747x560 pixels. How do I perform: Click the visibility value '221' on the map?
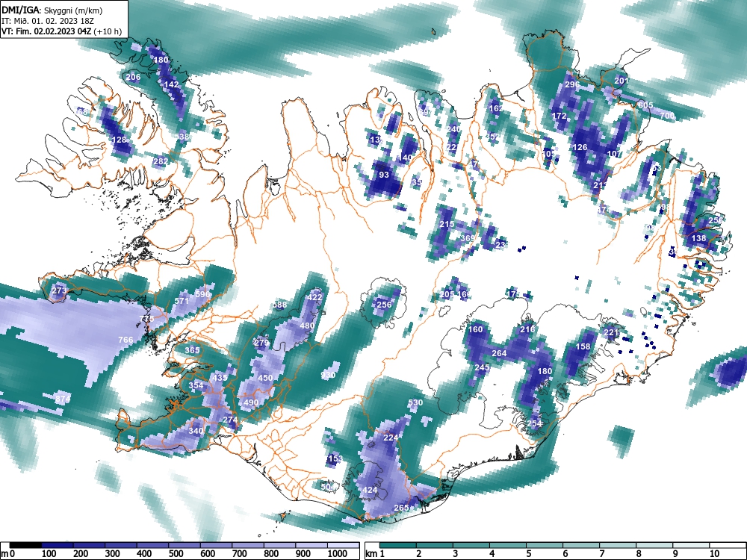[x=611, y=333]
